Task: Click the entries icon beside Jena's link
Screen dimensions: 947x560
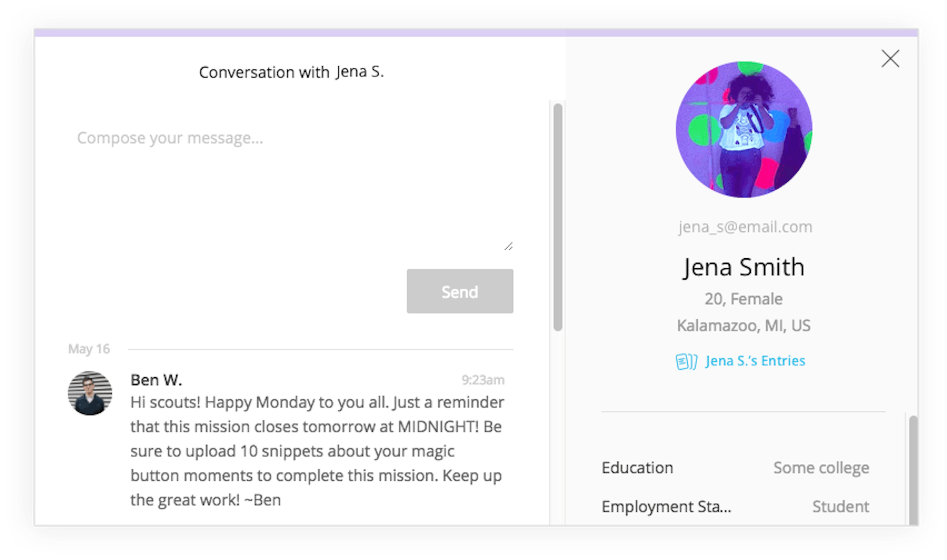Action: 686,361
